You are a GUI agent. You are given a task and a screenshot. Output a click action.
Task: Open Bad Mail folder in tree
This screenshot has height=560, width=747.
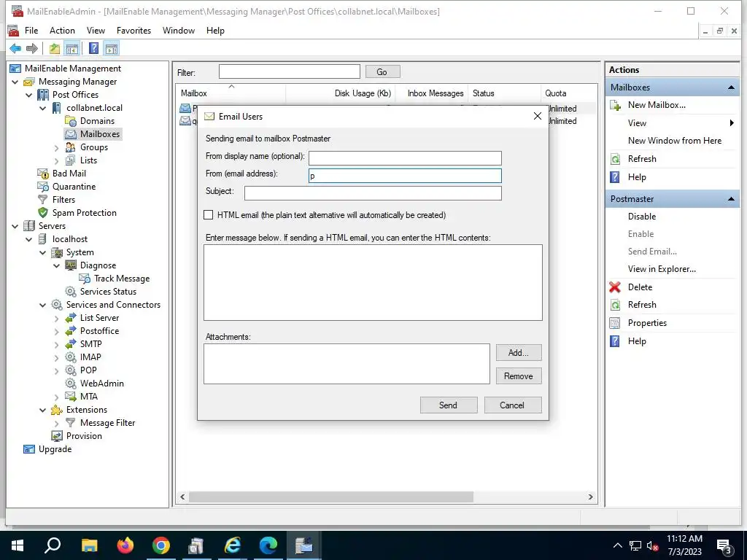point(69,174)
